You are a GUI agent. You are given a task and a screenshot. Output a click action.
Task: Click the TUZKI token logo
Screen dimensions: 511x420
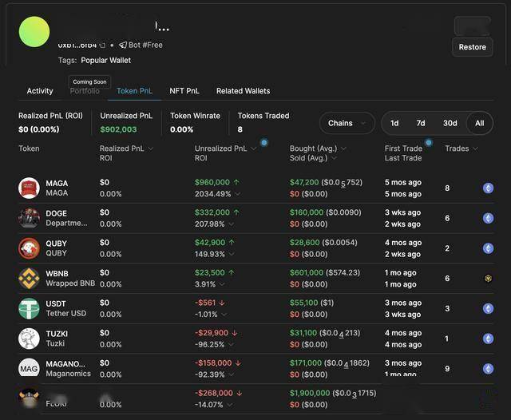point(29,339)
